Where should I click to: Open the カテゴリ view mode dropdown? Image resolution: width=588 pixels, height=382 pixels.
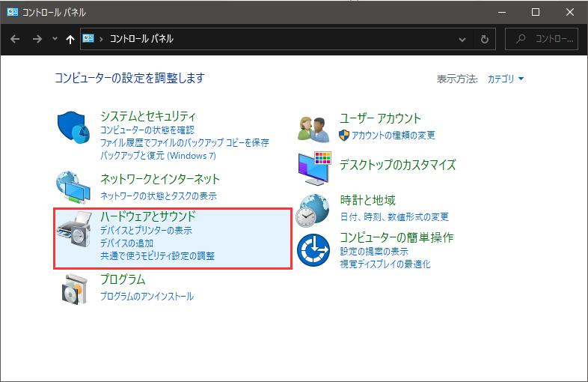505,79
